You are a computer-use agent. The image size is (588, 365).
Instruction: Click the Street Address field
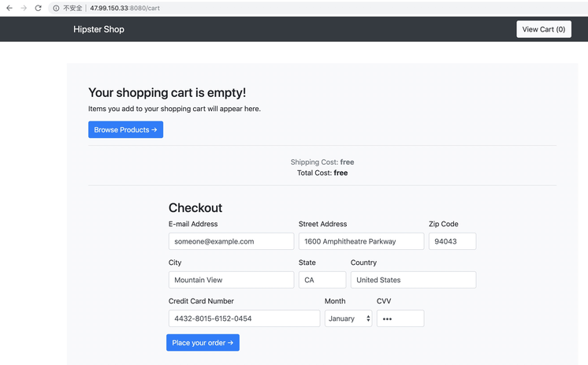[x=361, y=241]
